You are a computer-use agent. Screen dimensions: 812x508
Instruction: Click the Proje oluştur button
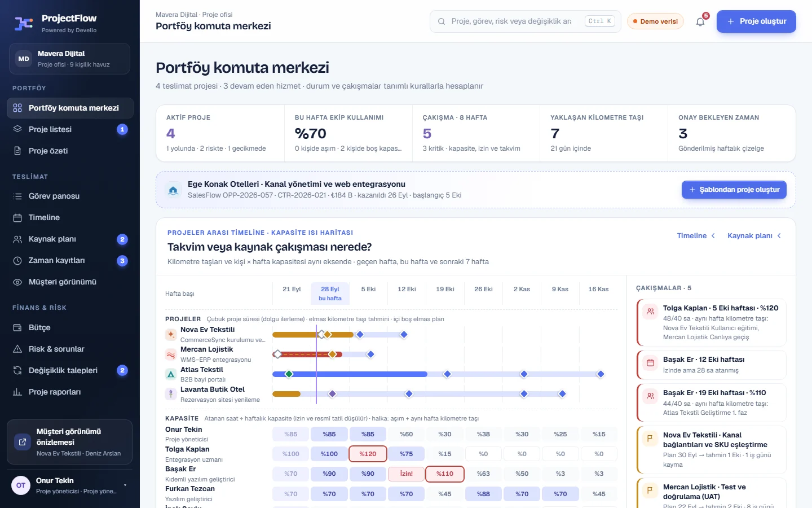[756, 21]
